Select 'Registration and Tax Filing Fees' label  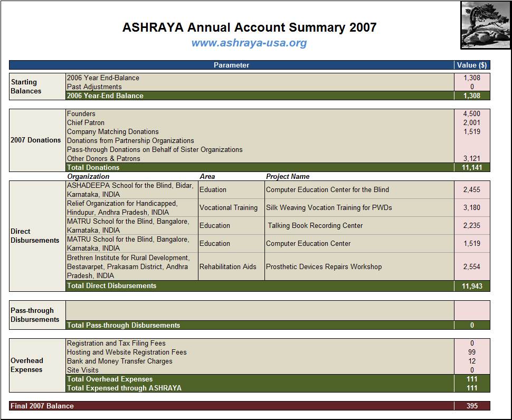pos(116,343)
